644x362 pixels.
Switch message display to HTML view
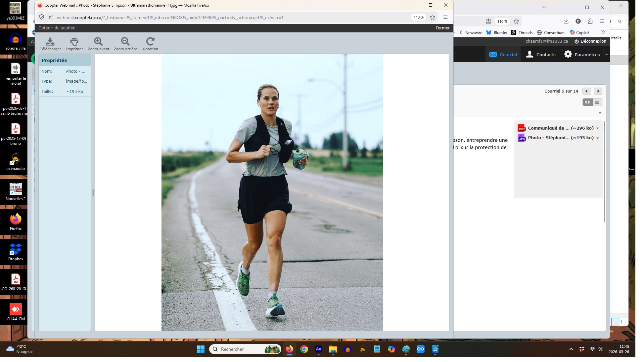point(587,102)
